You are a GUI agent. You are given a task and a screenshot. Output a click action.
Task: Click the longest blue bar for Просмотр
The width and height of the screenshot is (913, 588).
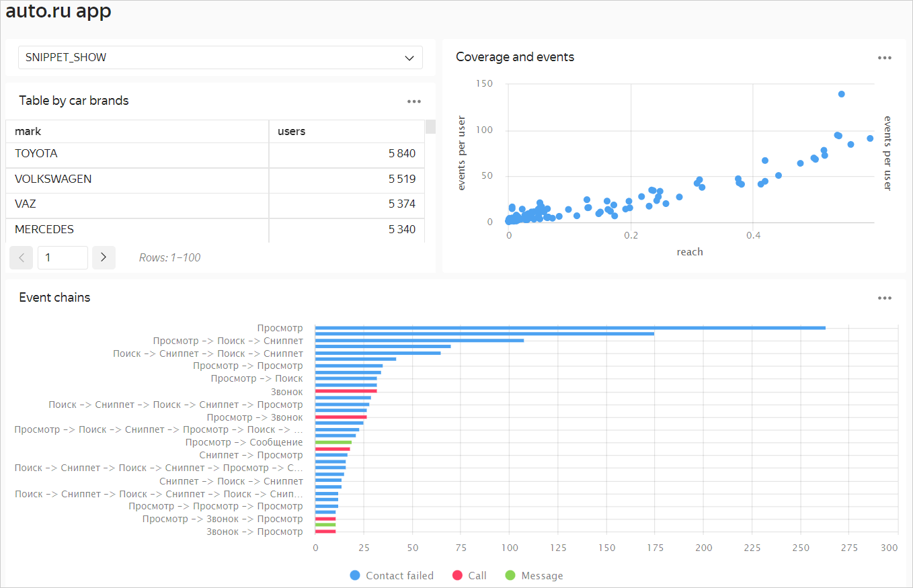point(569,328)
